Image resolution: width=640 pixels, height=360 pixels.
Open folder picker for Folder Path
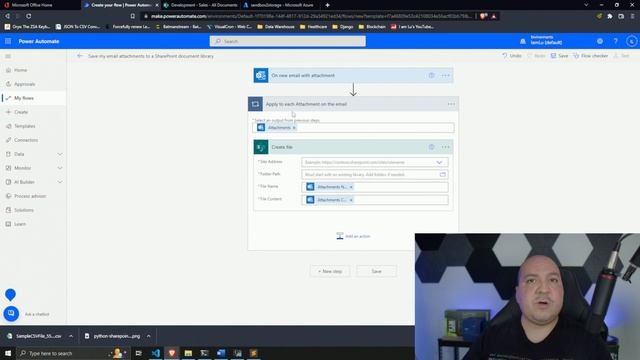[442, 175]
